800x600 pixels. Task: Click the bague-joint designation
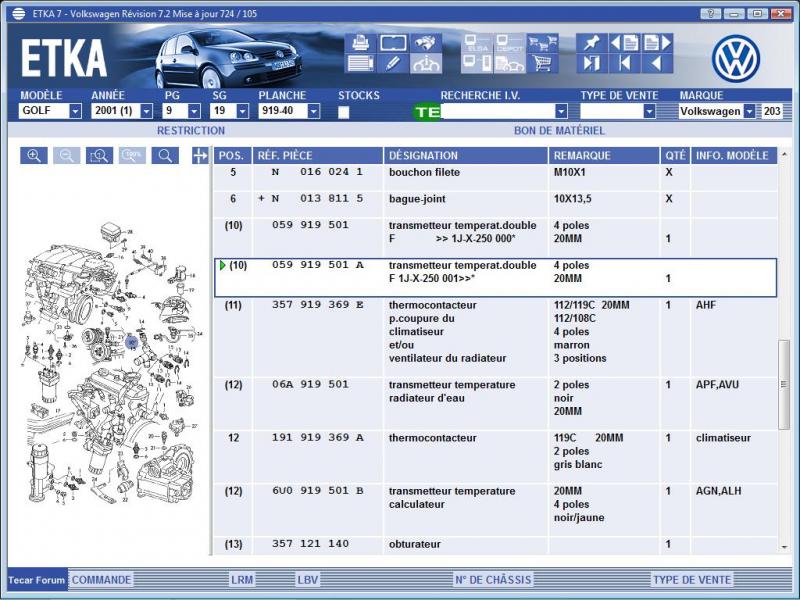(417, 198)
